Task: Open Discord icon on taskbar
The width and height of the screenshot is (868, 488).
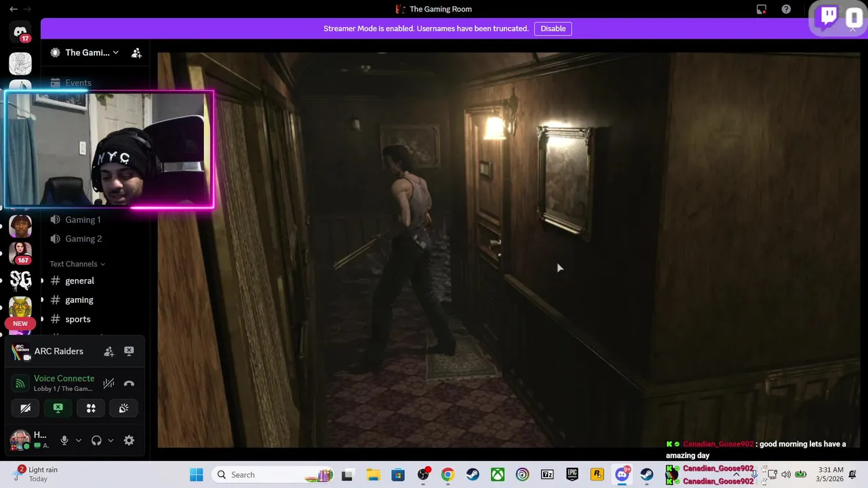Action: (623, 474)
